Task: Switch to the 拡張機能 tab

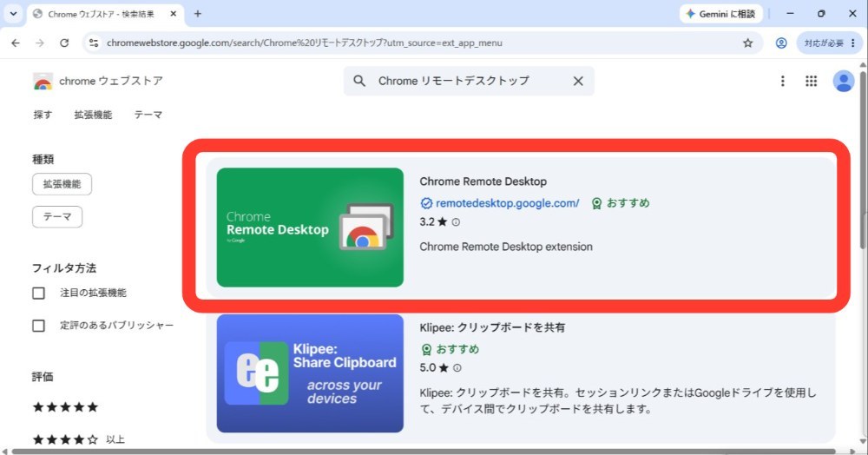Action: (93, 115)
